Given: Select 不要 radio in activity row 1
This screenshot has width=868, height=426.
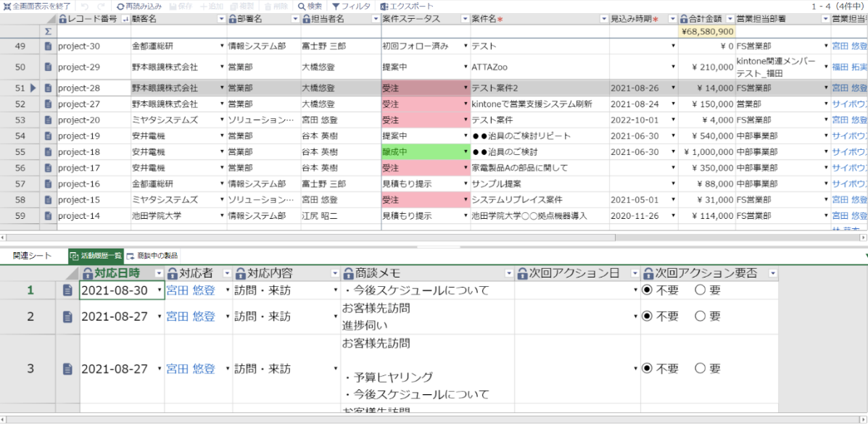Looking at the screenshot, I should point(647,290).
